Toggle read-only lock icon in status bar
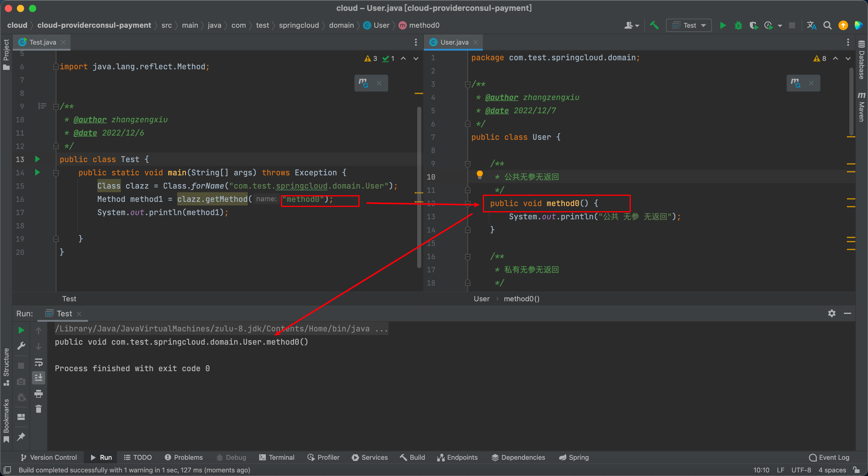The width and height of the screenshot is (868, 476). click(856, 469)
